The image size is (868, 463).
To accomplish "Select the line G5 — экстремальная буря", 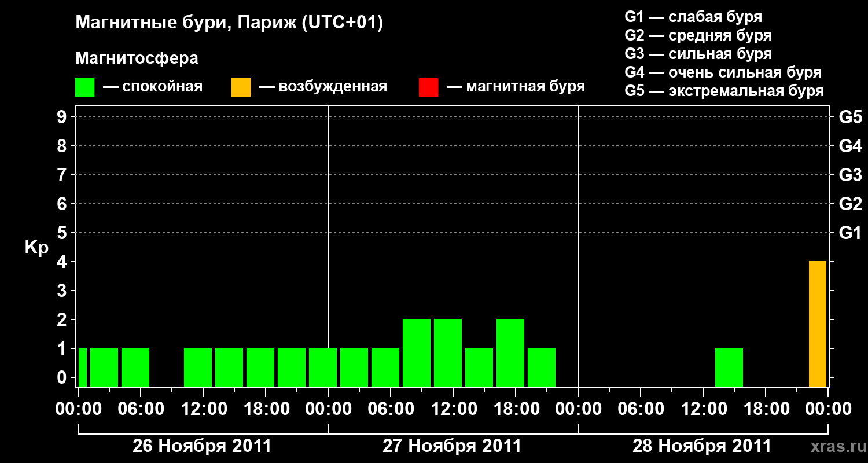I will (x=724, y=91).
